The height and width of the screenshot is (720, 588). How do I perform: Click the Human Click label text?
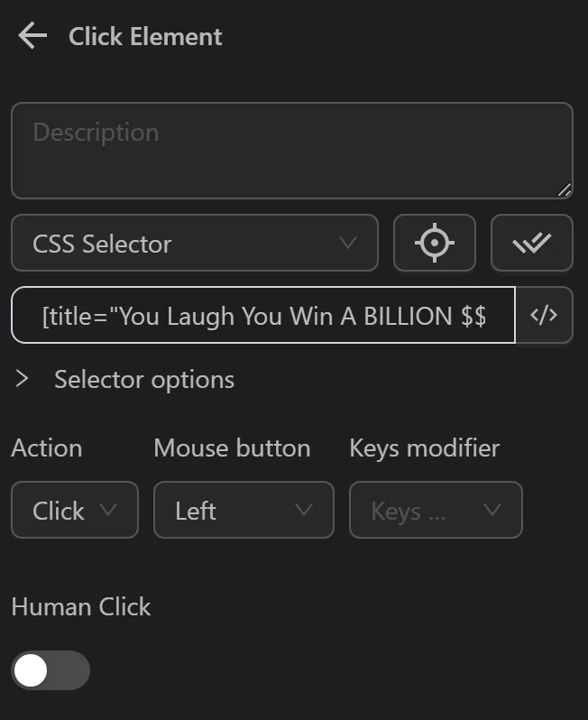81,606
